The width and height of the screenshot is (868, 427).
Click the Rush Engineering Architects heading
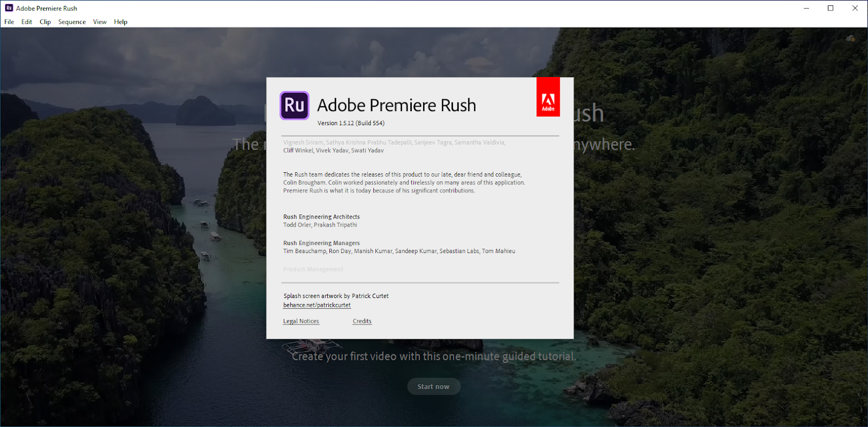point(321,217)
